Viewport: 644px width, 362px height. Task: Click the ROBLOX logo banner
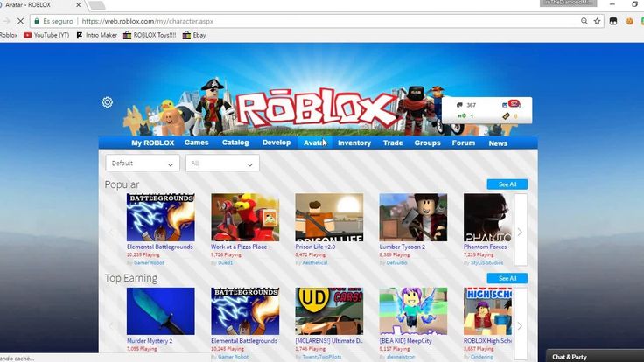tap(318, 108)
